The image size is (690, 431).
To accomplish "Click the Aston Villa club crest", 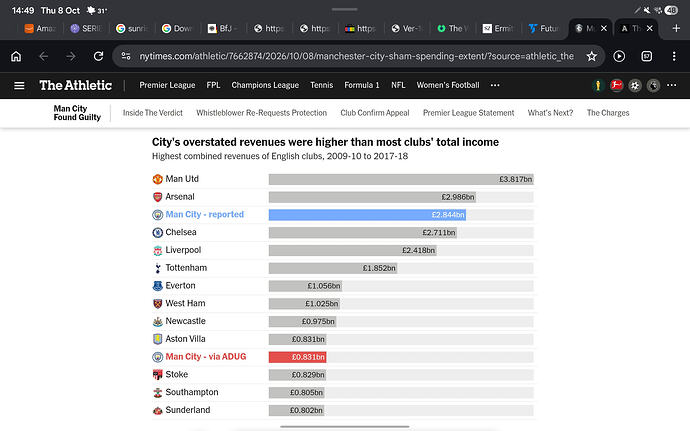I will [x=158, y=339].
